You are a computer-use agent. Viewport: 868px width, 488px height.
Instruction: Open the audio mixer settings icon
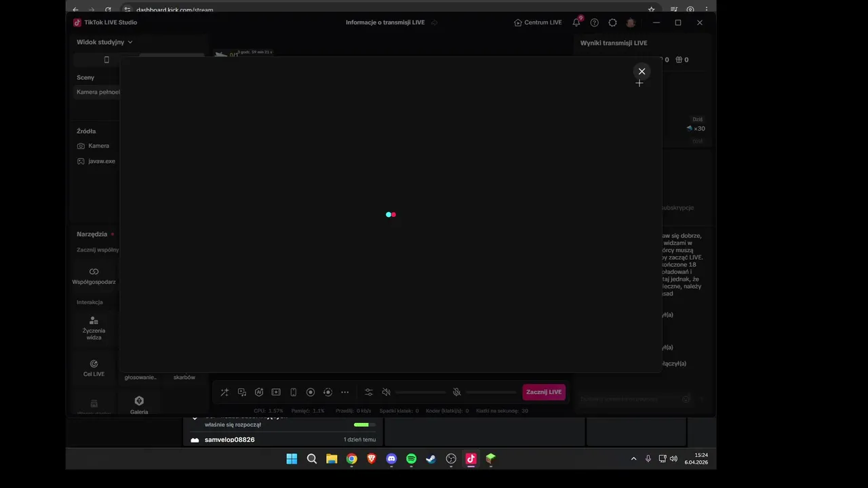369,392
